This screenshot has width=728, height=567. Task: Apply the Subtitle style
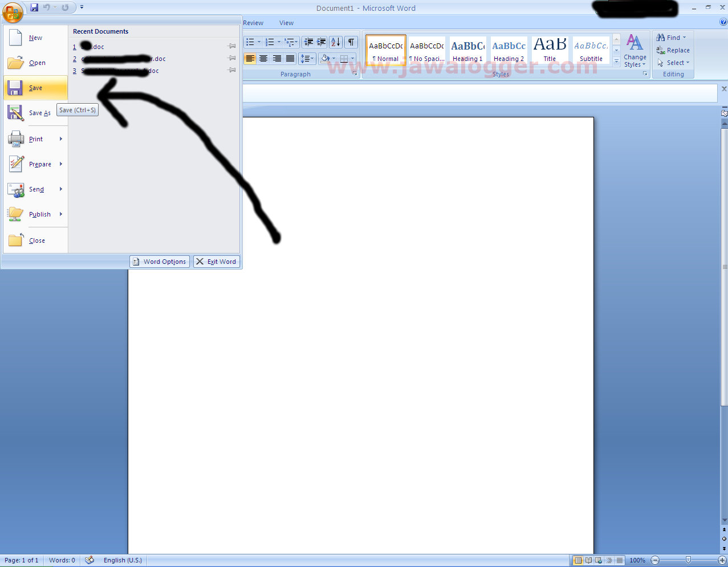click(x=591, y=50)
